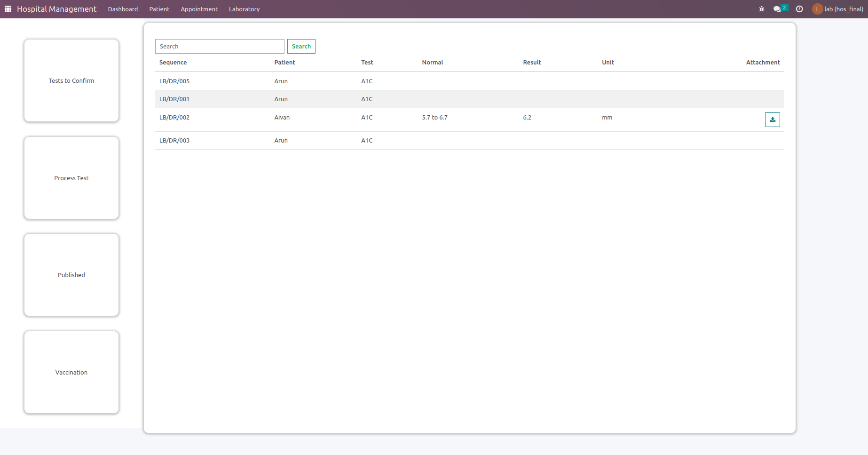Open the apps grid menu icon
Image resolution: width=868 pixels, height=455 pixels.
(8, 9)
